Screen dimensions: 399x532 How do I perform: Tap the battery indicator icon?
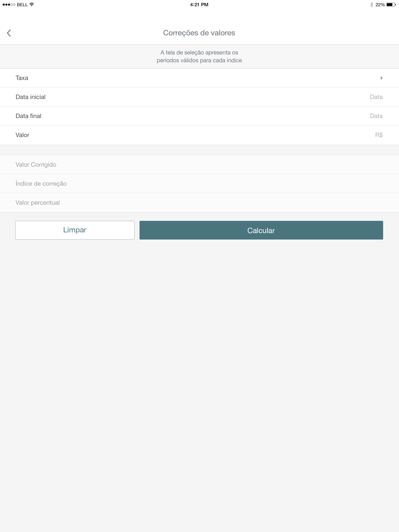click(x=391, y=5)
